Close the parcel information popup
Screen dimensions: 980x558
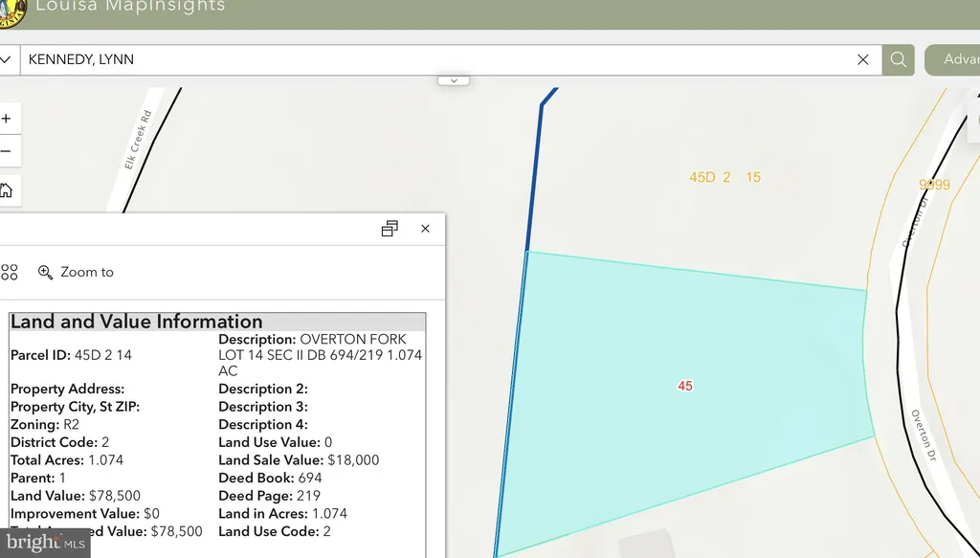point(425,229)
